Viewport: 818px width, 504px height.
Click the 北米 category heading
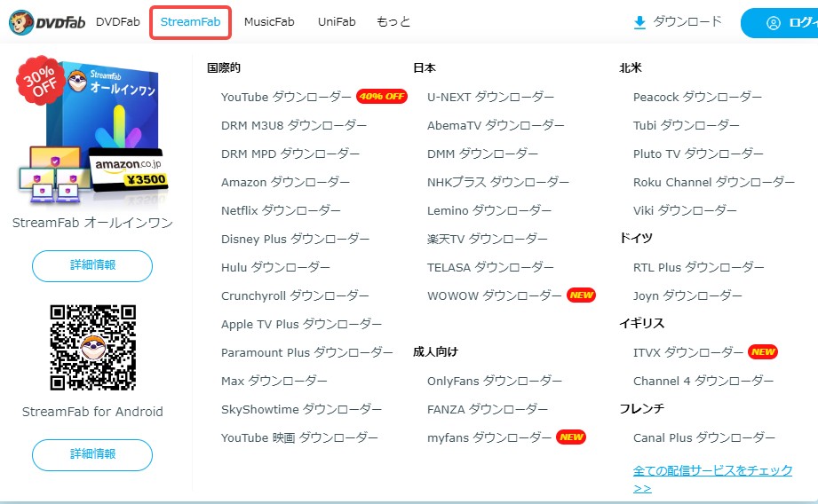[x=631, y=67]
